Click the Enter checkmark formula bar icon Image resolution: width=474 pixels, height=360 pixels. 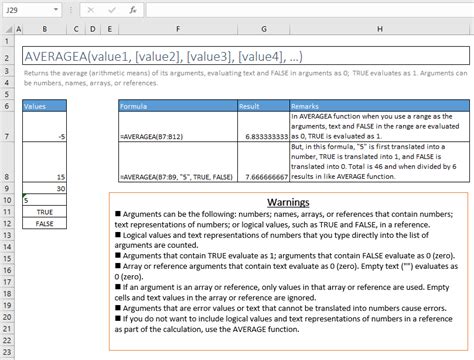tap(112, 10)
